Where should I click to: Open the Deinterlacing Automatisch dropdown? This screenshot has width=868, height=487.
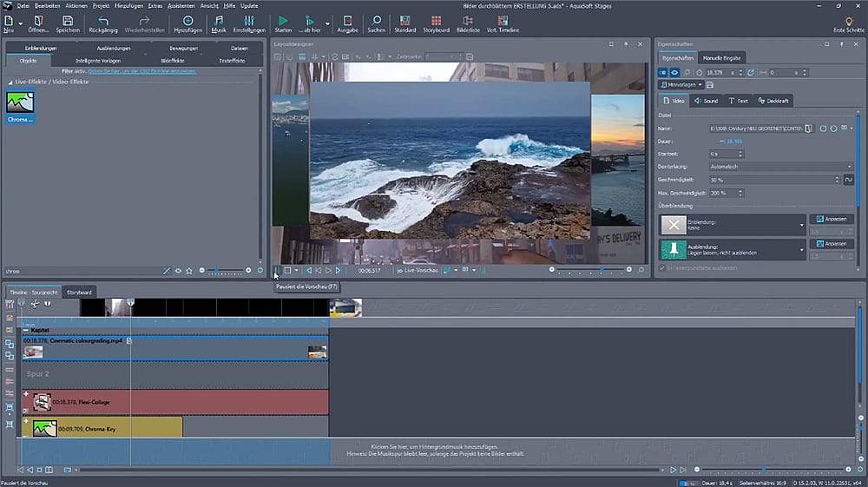[x=780, y=167]
